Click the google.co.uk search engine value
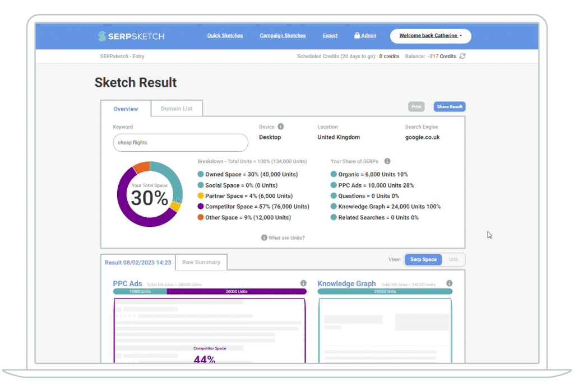 click(423, 137)
